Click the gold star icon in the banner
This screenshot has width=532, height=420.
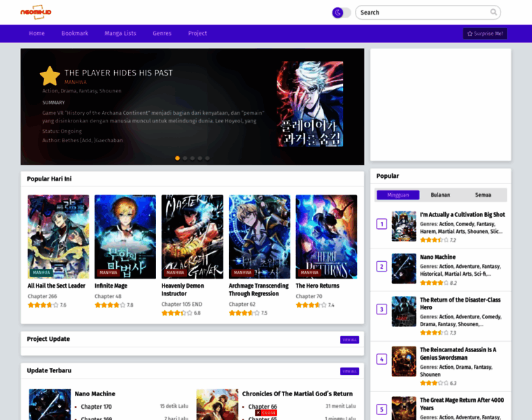pos(50,76)
